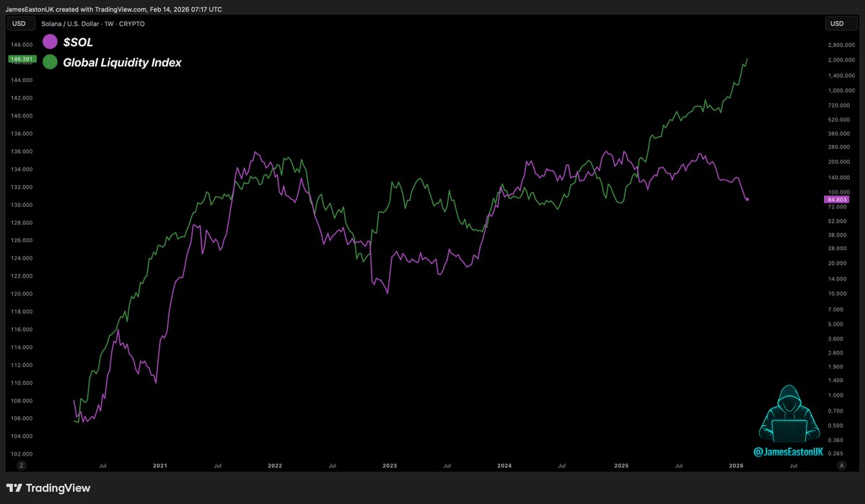The image size is (865, 504).
Task: Click the 2021 year label on the time axis
Action: coord(159,466)
